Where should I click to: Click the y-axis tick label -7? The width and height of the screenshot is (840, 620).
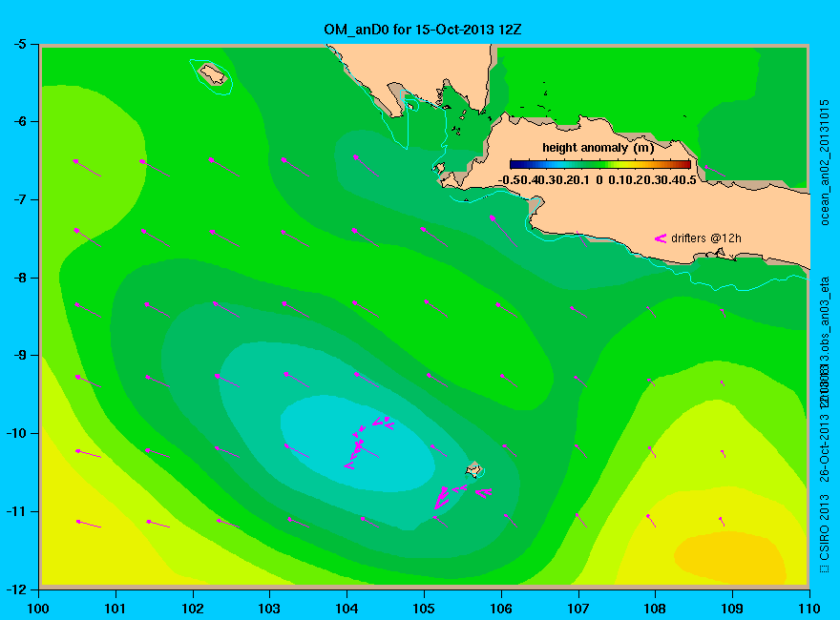[18, 199]
